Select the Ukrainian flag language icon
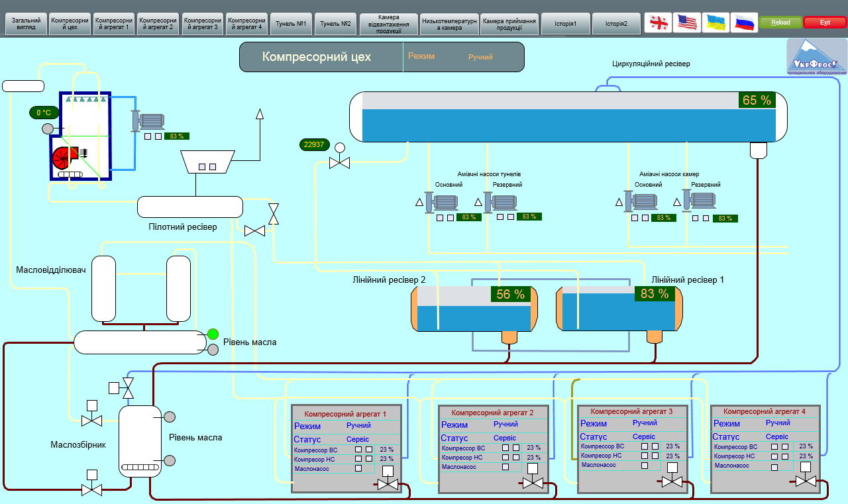This screenshot has width=848, height=504. pyautogui.click(x=715, y=23)
